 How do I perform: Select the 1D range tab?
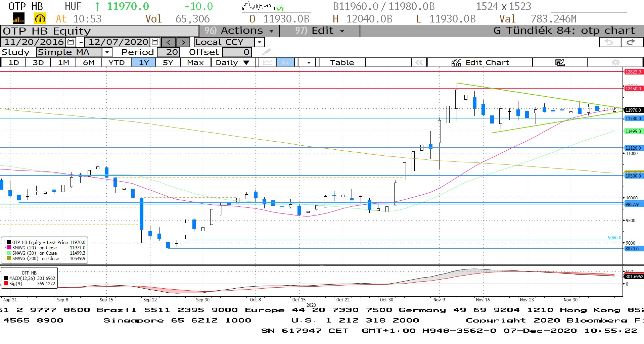(13, 62)
